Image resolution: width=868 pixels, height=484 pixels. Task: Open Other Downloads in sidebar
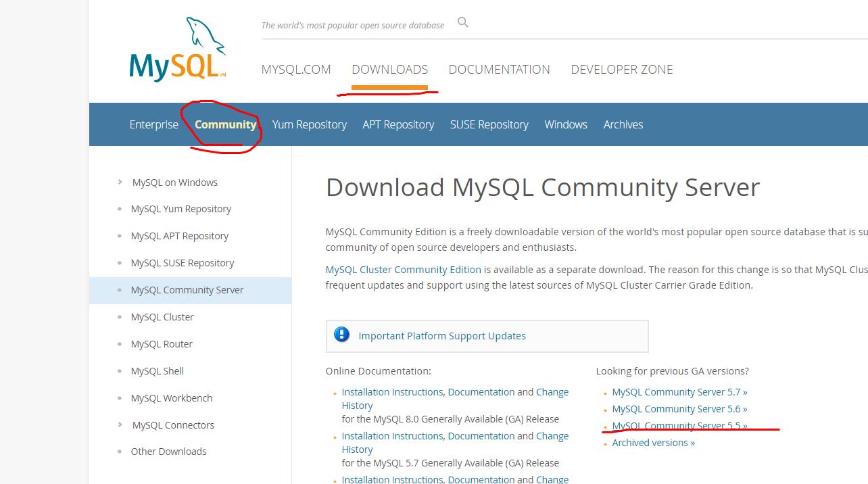coord(169,452)
